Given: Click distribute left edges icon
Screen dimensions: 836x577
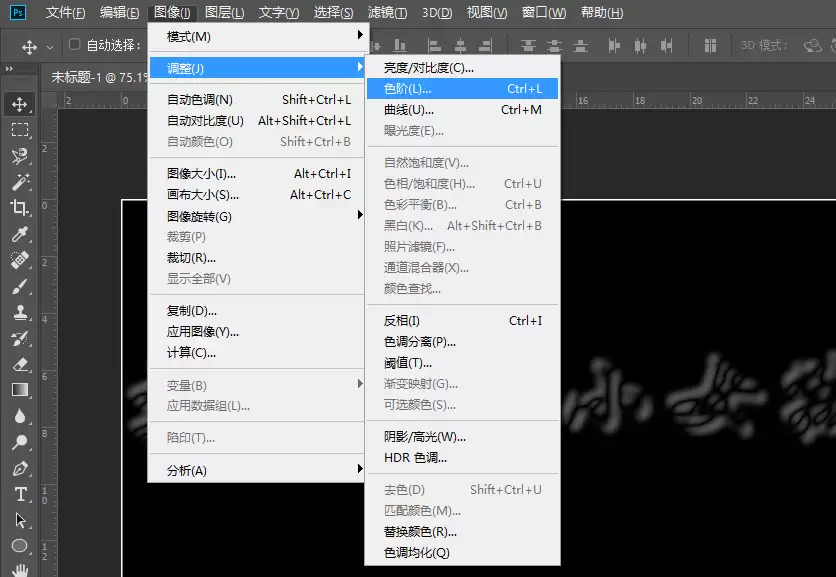Looking at the screenshot, I should 614,46.
